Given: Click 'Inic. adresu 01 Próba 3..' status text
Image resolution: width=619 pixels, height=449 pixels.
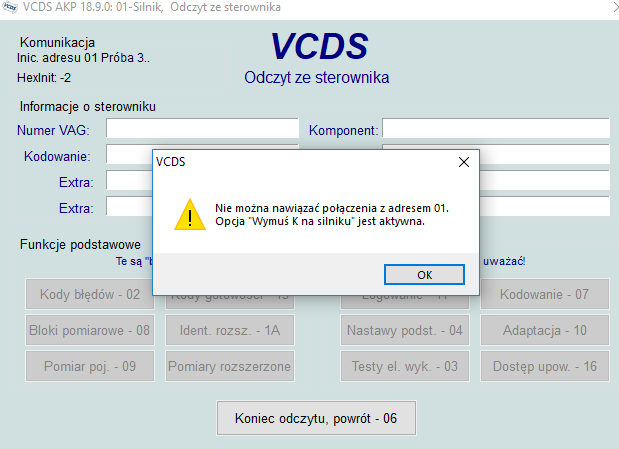Looking at the screenshot, I should click(83, 58).
